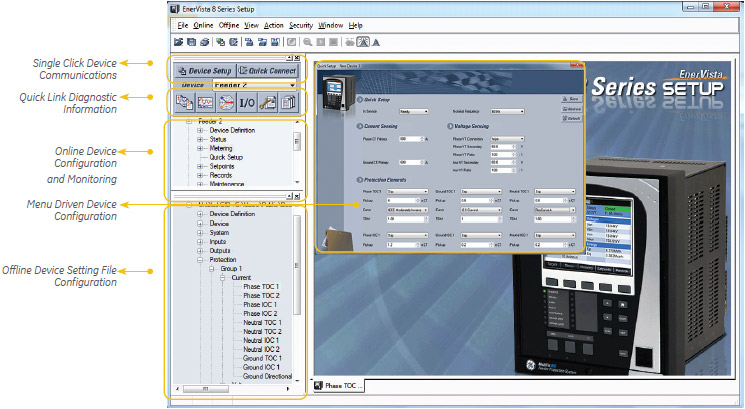Image resolution: width=745 pixels, height=409 pixels.
Task: Select Phase IOC 2 in the tree
Action: pos(260,314)
